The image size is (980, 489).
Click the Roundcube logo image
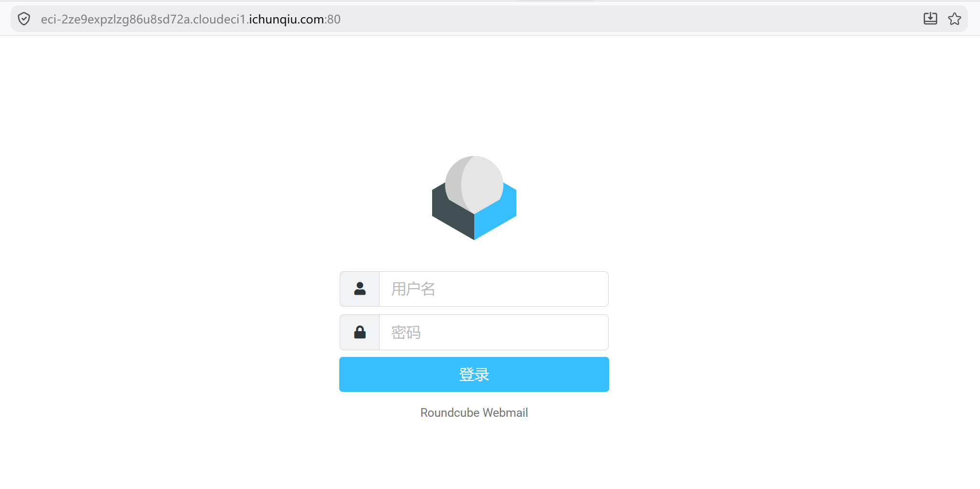pyautogui.click(x=474, y=198)
